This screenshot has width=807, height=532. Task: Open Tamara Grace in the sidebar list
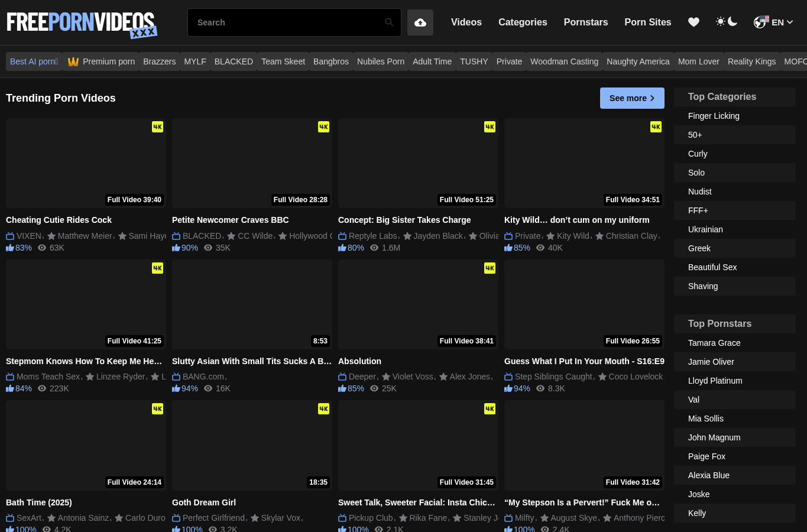point(735,343)
